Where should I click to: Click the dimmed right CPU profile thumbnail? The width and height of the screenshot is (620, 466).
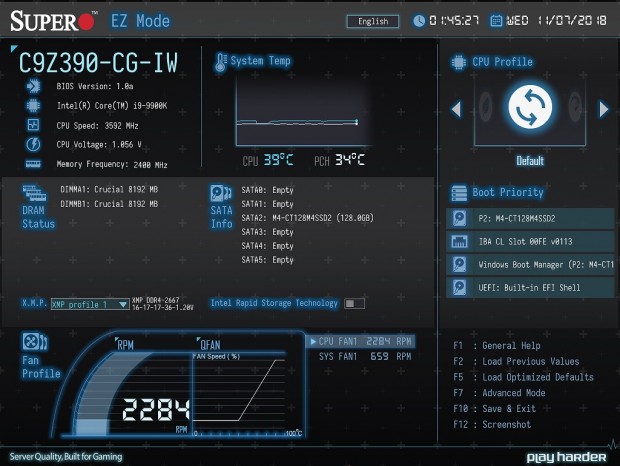[x=575, y=106]
